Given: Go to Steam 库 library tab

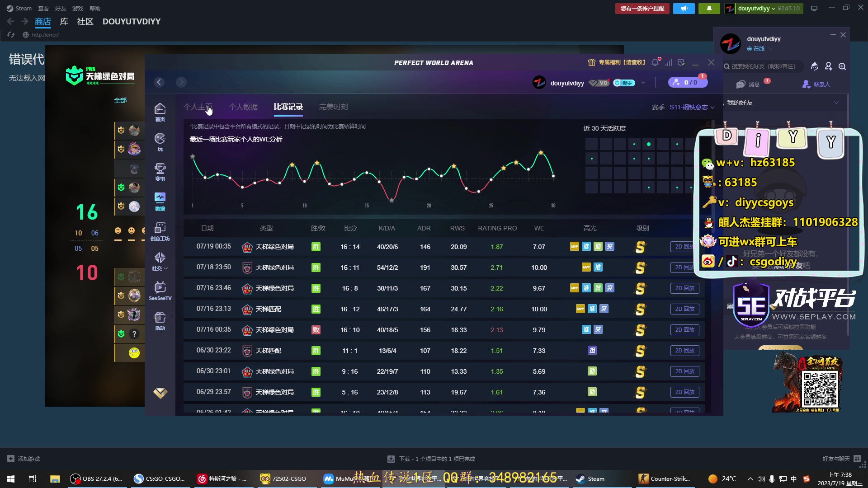Looking at the screenshot, I should (64, 22).
